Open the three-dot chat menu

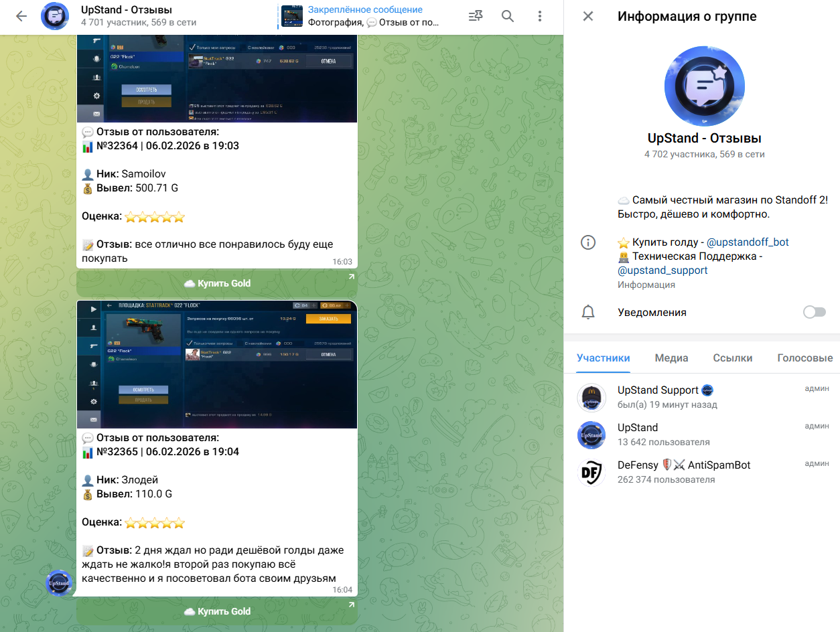click(x=540, y=17)
